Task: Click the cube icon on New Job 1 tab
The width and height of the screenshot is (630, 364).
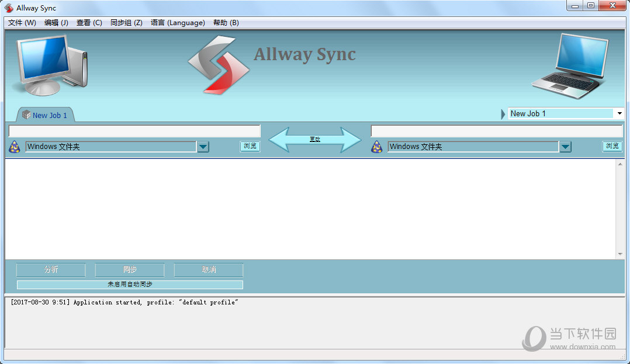Action: pos(26,115)
